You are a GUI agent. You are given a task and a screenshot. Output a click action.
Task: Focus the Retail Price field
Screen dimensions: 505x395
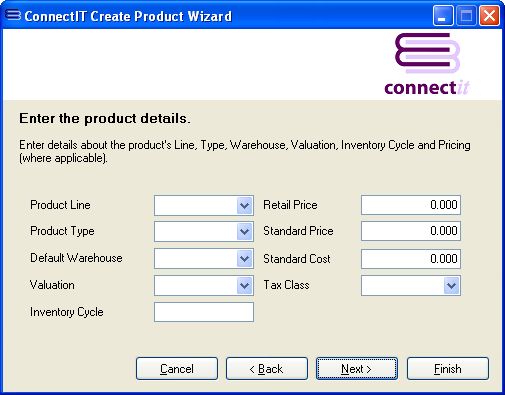tap(411, 205)
